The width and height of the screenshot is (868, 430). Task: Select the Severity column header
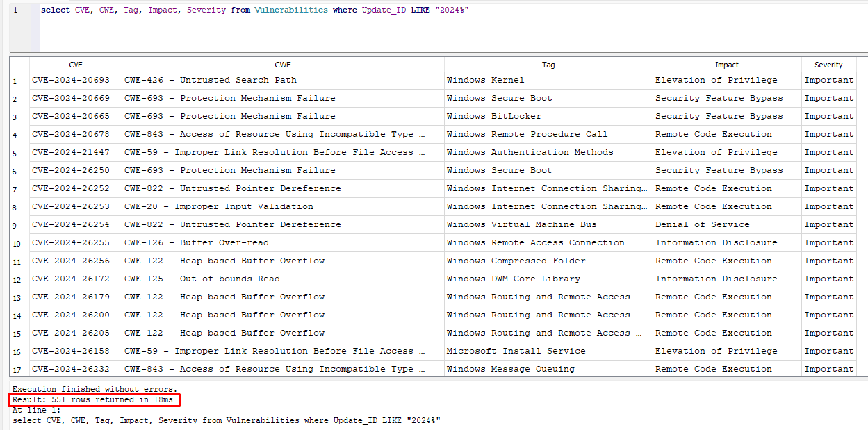[828, 65]
